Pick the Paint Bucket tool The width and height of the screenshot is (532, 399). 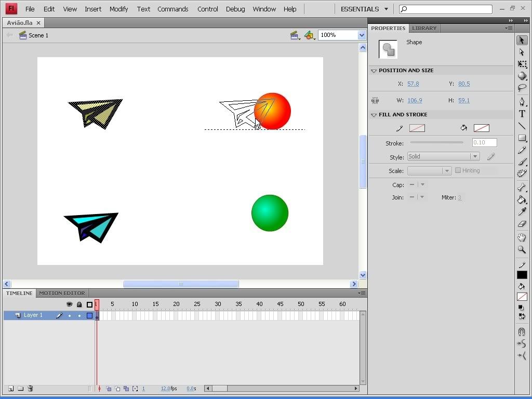pyautogui.click(x=522, y=199)
